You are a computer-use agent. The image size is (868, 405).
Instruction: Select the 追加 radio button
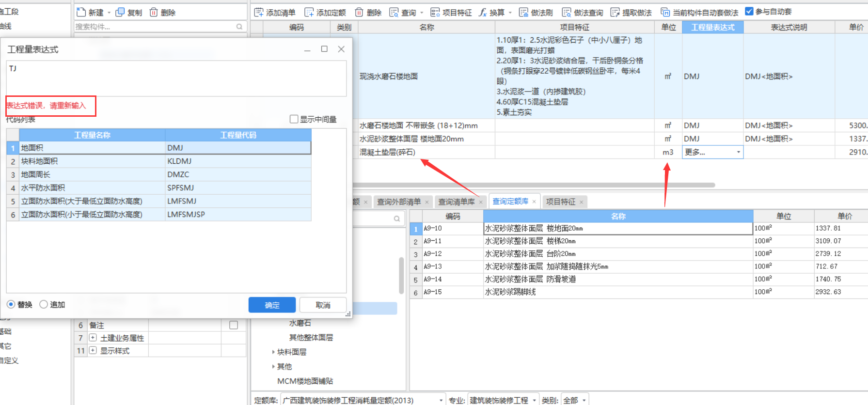(44, 304)
